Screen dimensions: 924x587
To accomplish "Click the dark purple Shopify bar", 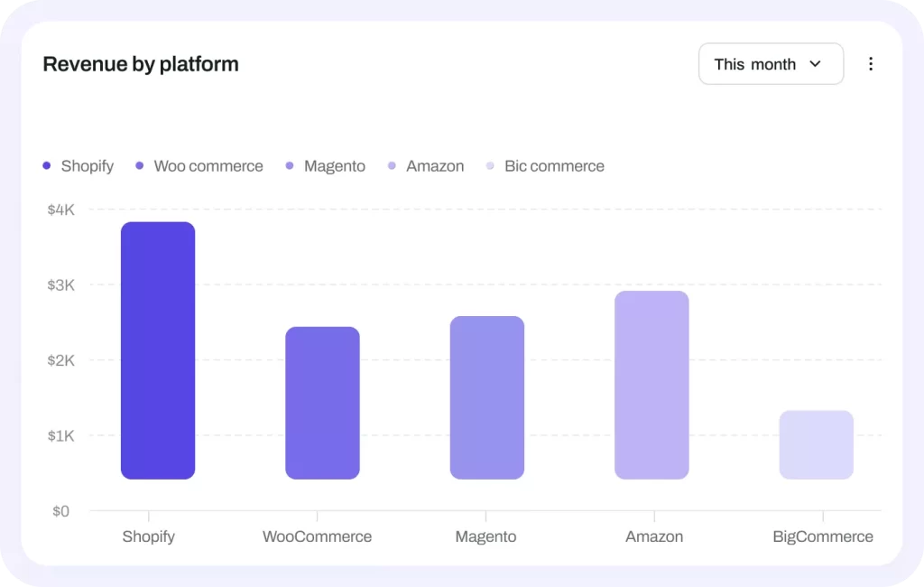I will [158, 350].
